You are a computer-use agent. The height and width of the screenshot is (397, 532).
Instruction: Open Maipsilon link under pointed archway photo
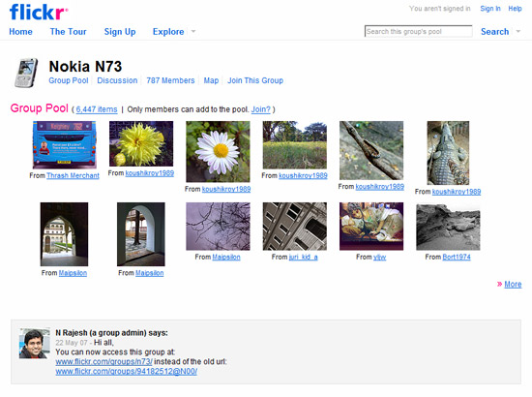point(73,273)
